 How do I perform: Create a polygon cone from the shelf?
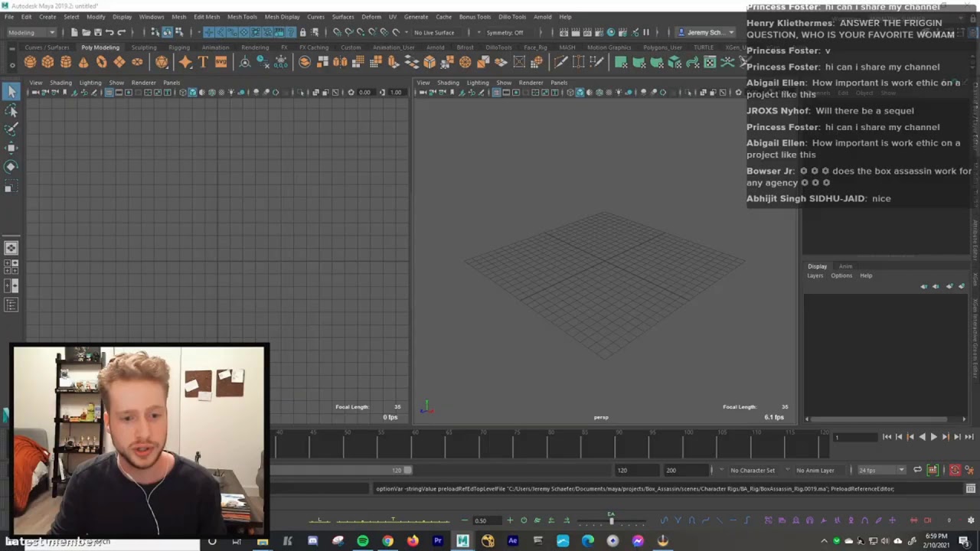point(83,62)
